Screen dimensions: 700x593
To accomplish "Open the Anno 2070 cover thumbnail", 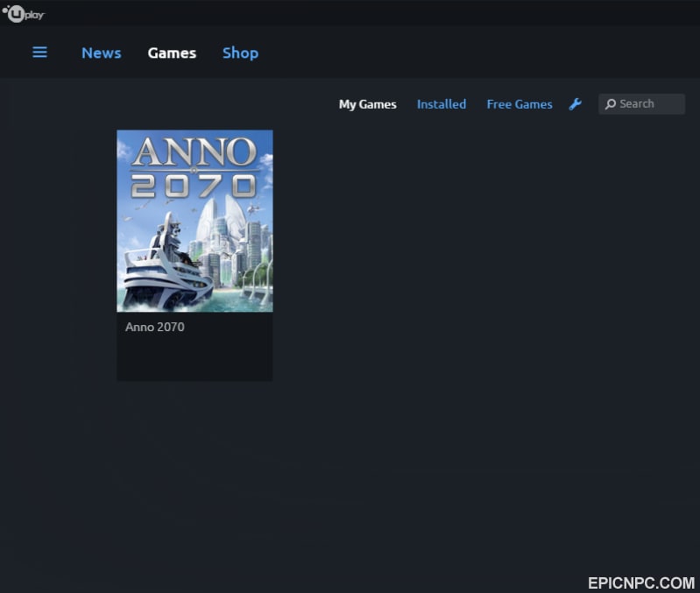I will coord(194,221).
